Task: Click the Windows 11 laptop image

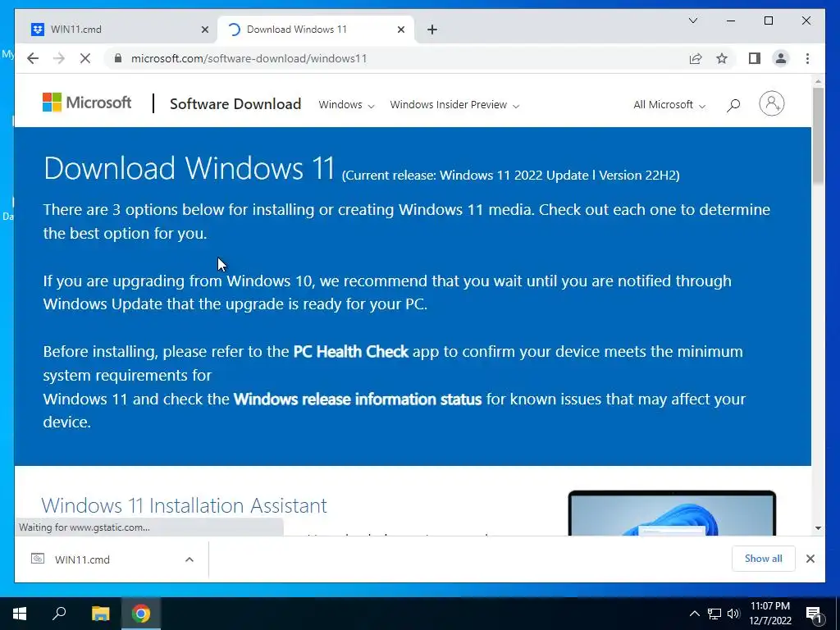Action: (x=672, y=514)
